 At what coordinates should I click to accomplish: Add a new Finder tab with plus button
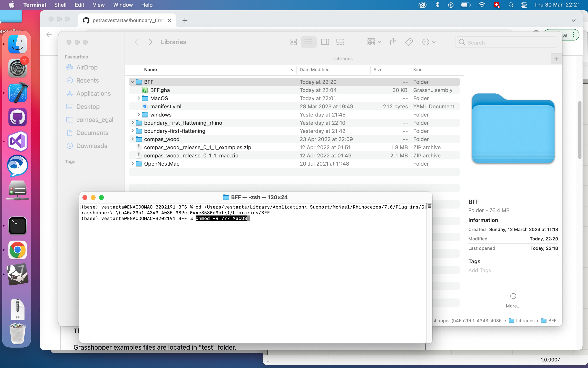click(556, 59)
